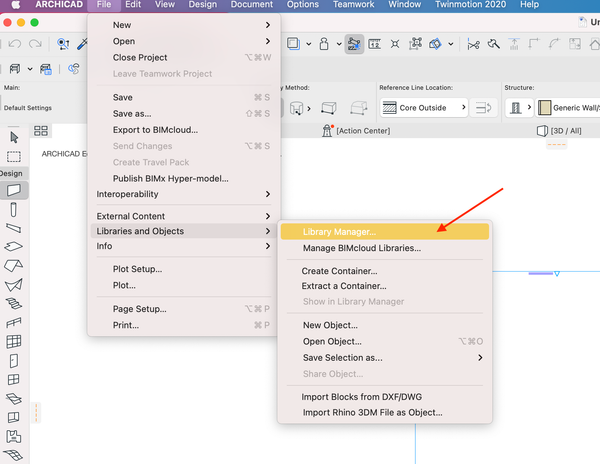
Task: Toggle the reference line flip button
Action: tap(483, 108)
